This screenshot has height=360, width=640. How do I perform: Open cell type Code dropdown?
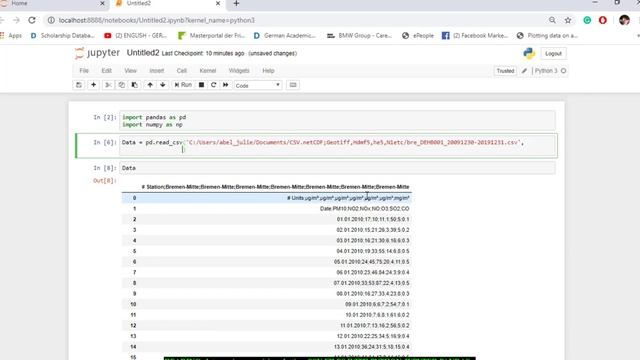coord(258,85)
